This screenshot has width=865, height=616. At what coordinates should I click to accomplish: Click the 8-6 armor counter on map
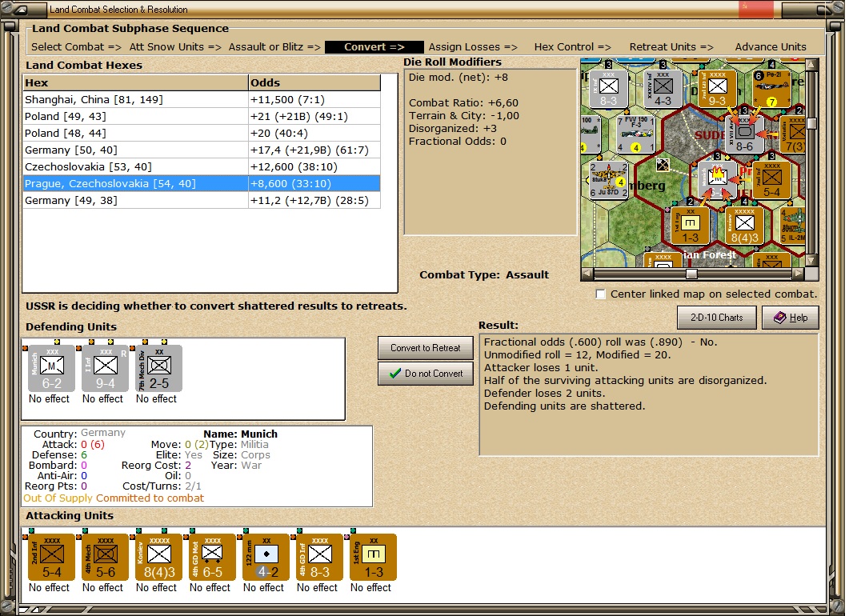click(x=744, y=134)
